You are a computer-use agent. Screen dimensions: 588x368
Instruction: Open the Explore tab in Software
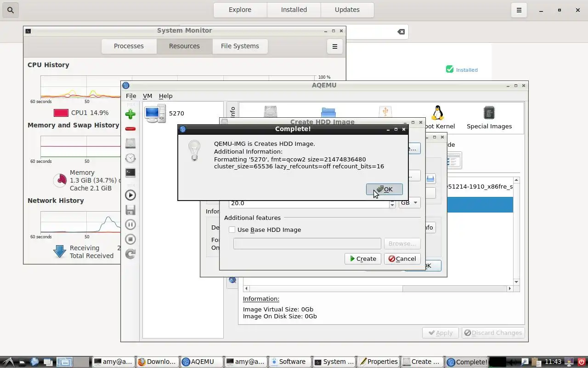click(x=240, y=10)
